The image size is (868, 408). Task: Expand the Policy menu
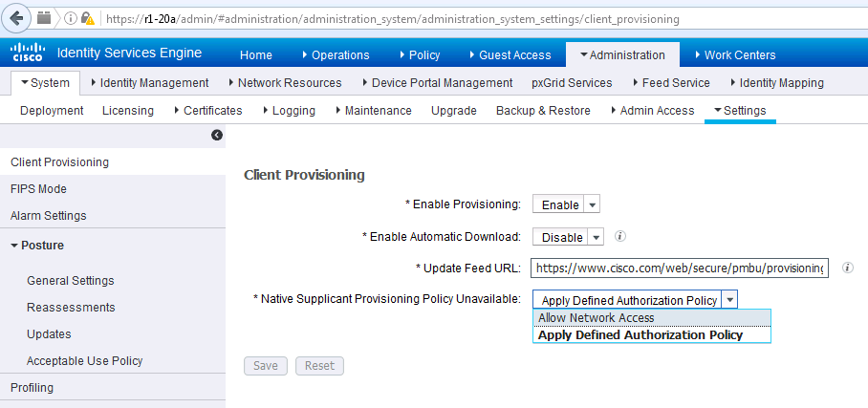click(420, 55)
